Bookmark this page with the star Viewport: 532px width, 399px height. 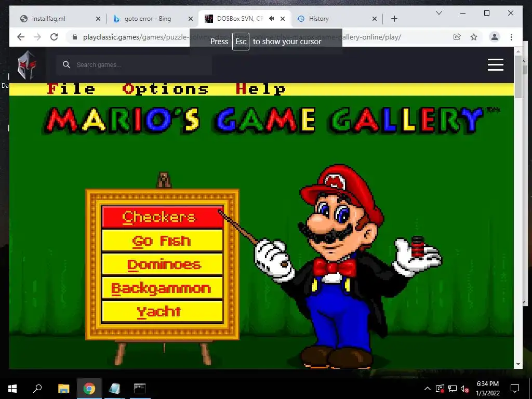click(474, 37)
